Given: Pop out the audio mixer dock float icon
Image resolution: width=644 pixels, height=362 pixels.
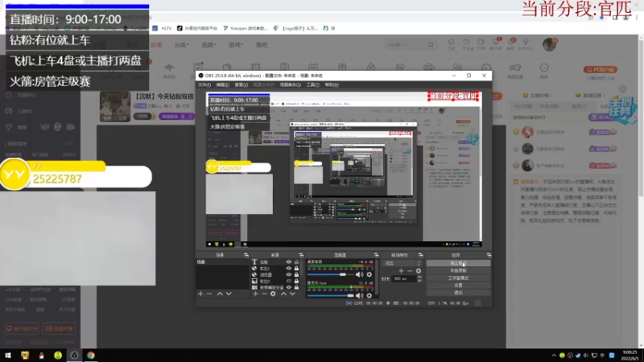Looking at the screenshot, I should [376, 255].
